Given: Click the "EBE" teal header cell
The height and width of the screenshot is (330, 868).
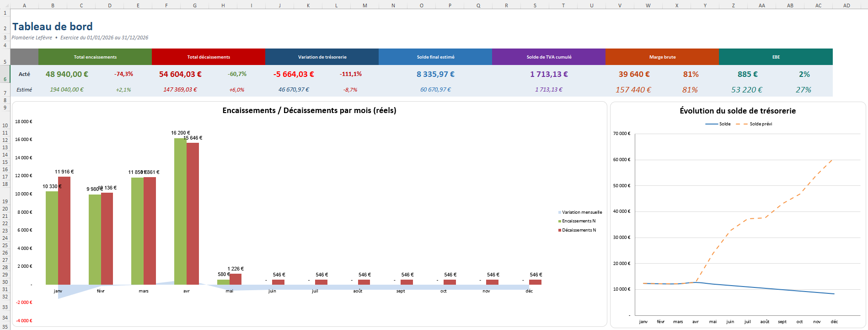Looking at the screenshot, I should [776, 57].
